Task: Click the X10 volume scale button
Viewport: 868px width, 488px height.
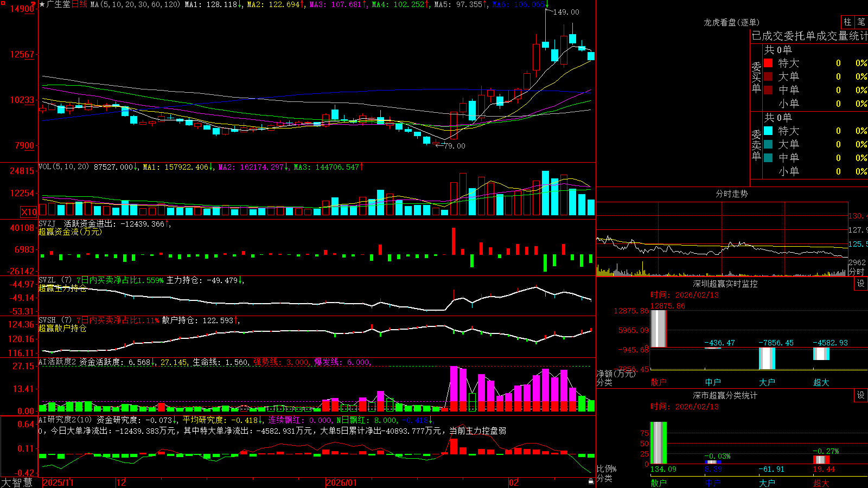Action: tap(29, 212)
